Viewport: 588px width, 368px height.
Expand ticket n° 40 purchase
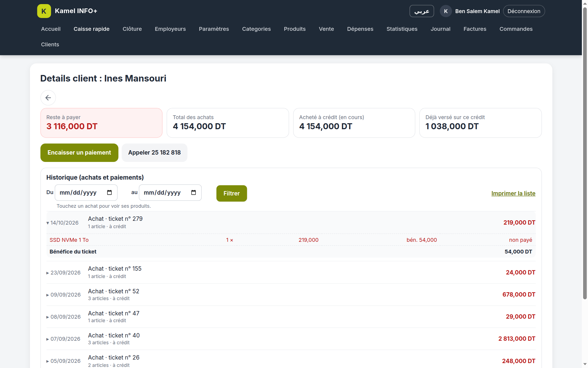(291, 339)
